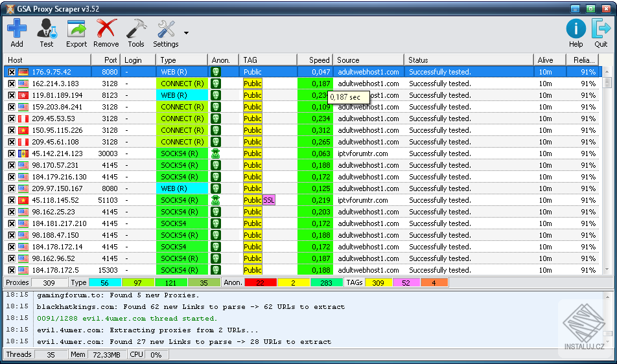Toggle checkbox for proxy 184.178.172.5

pyautogui.click(x=12, y=270)
